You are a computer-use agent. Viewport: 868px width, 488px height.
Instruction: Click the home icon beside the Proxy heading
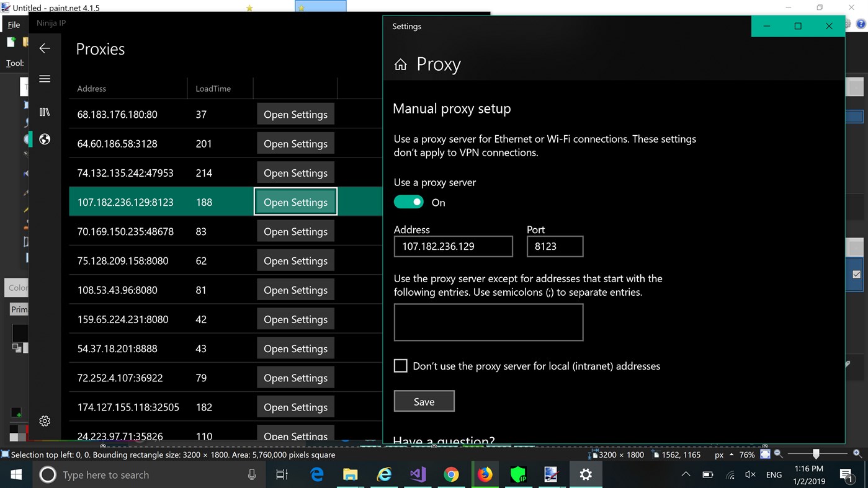click(x=400, y=64)
